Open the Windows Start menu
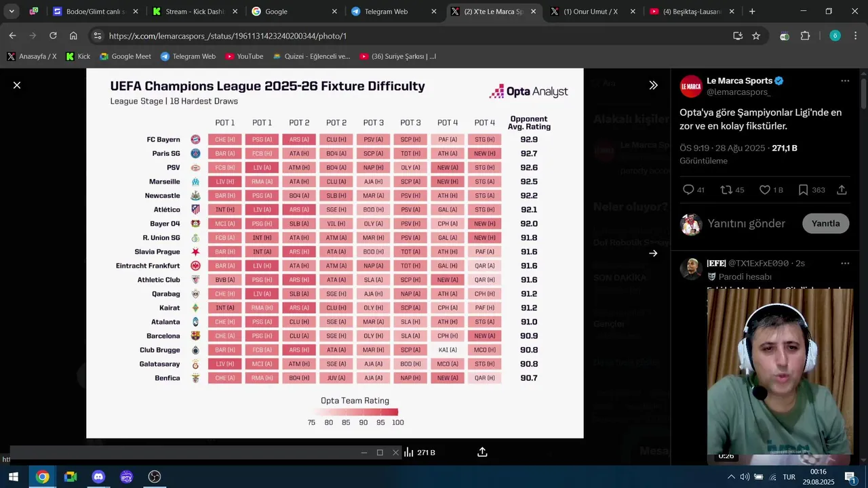 (x=14, y=476)
